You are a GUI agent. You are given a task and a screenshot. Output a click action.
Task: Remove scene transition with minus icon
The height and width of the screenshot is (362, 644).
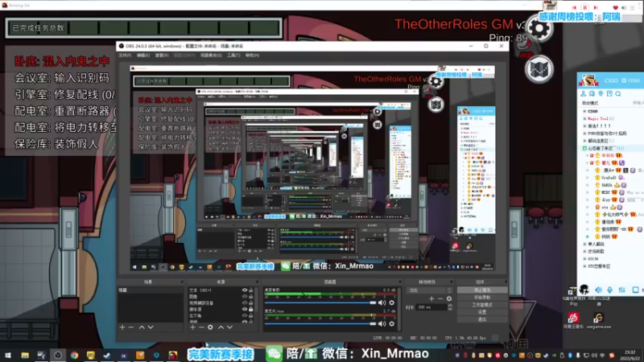[x=440, y=298]
